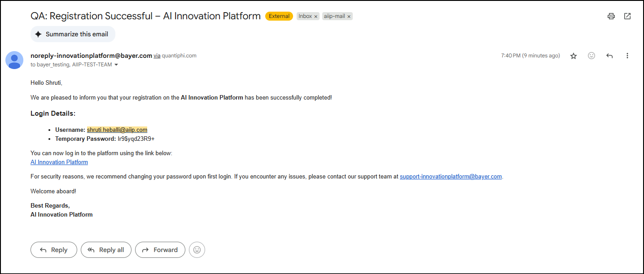Click the emoji reaction button at bottom
644x274 pixels.
coord(197,250)
